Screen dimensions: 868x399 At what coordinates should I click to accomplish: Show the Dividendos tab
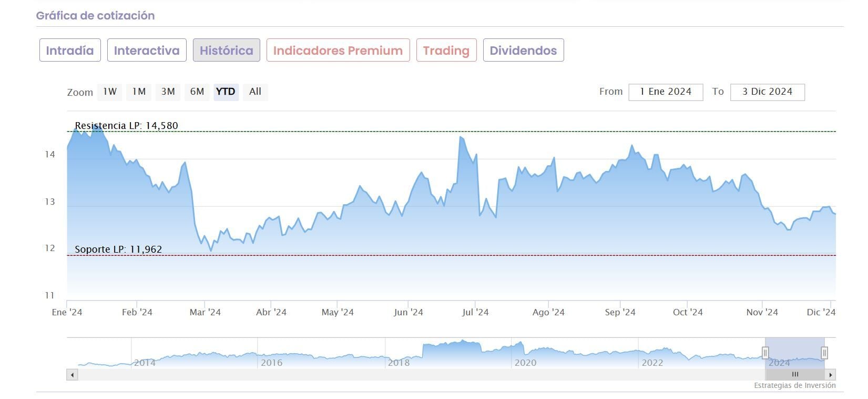523,51
